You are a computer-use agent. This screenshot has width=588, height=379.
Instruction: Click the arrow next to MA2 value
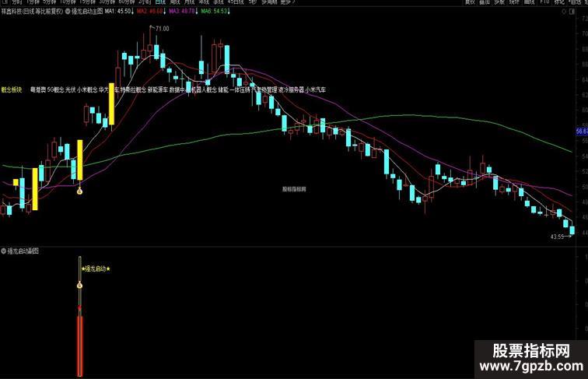point(164,11)
